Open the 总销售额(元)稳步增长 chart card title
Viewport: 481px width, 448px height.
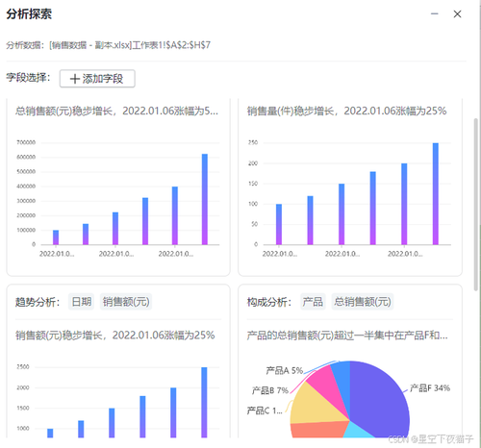[x=116, y=111]
